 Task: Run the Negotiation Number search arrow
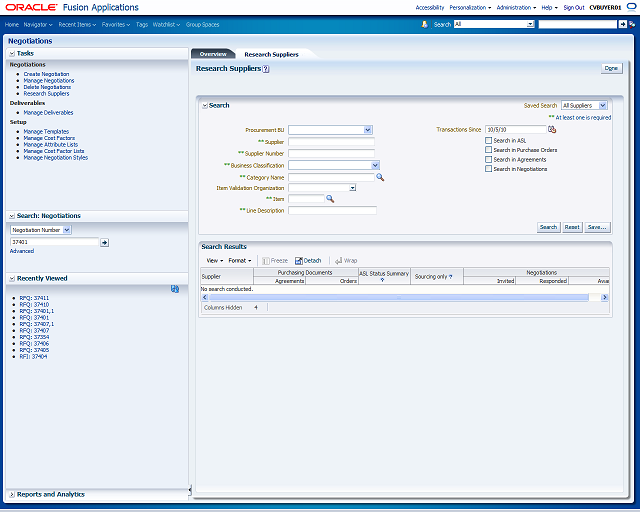coord(104,243)
